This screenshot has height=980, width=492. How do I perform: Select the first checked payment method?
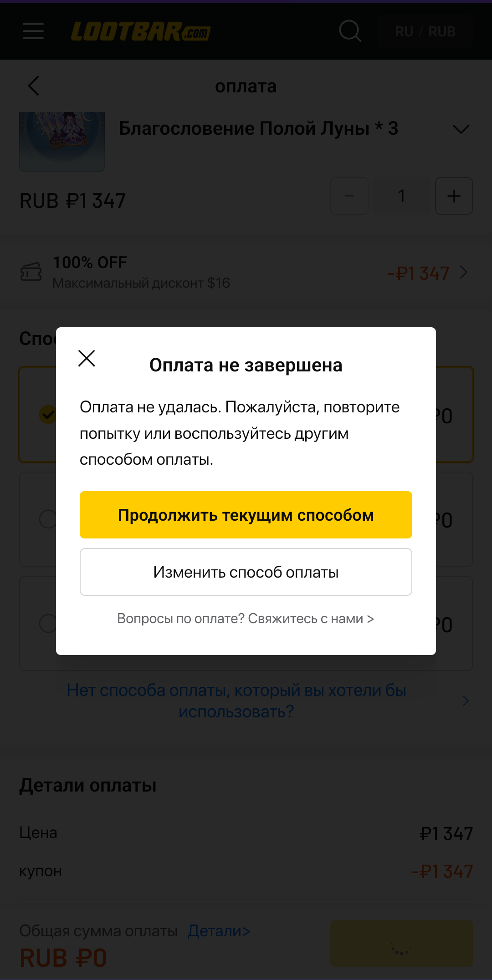(48, 414)
